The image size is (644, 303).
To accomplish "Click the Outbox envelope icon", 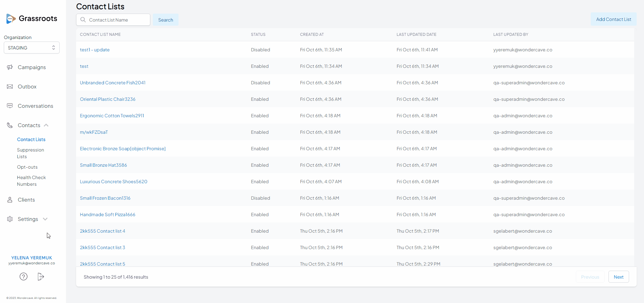I will coord(10,87).
